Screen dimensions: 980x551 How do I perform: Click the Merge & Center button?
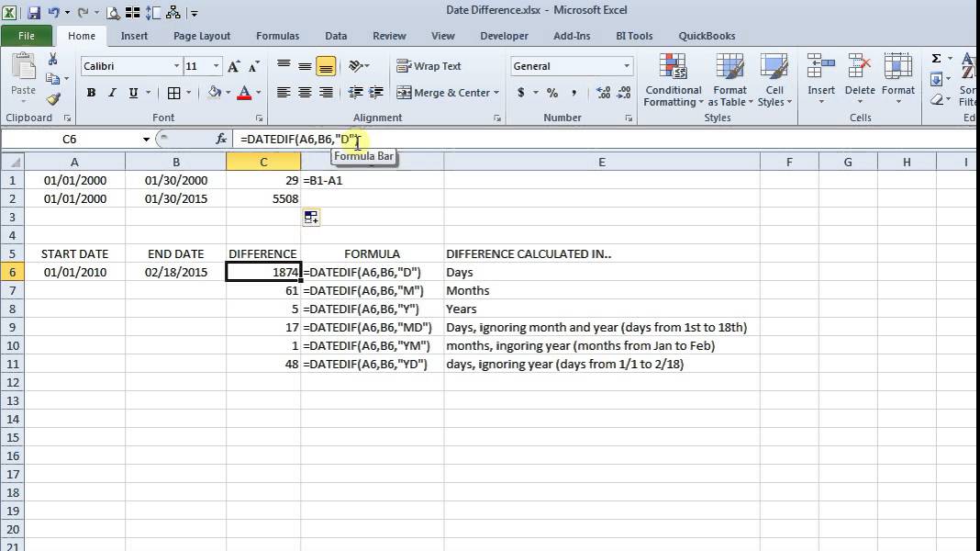point(443,93)
